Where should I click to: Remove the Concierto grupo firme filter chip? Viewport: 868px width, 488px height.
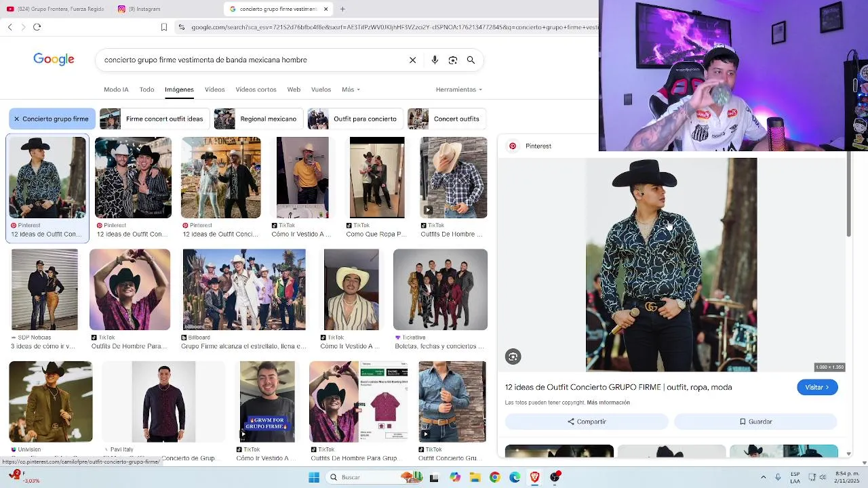tap(17, 119)
